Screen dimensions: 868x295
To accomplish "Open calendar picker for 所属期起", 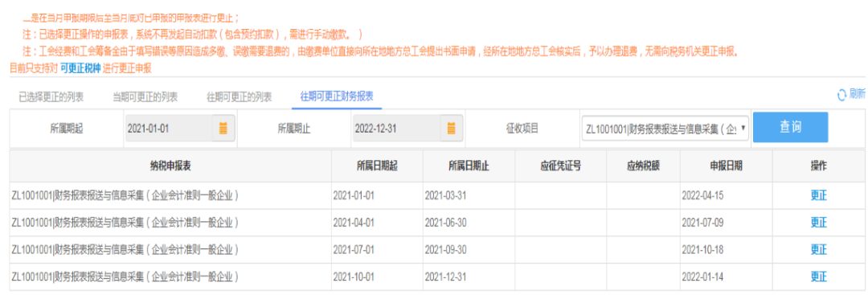I will [x=223, y=128].
